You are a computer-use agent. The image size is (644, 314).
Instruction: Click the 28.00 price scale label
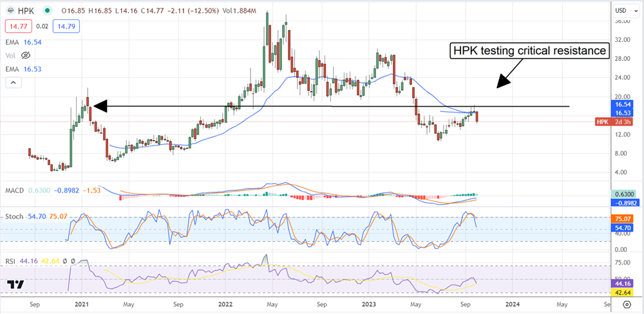(623, 59)
